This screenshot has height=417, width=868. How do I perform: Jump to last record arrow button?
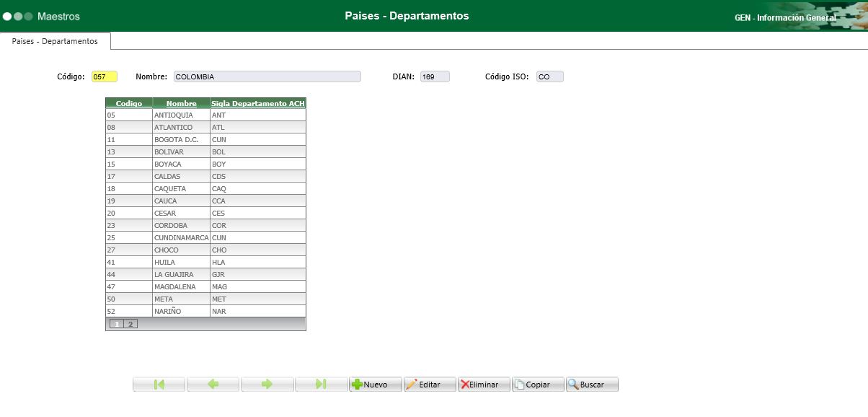[x=322, y=385]
